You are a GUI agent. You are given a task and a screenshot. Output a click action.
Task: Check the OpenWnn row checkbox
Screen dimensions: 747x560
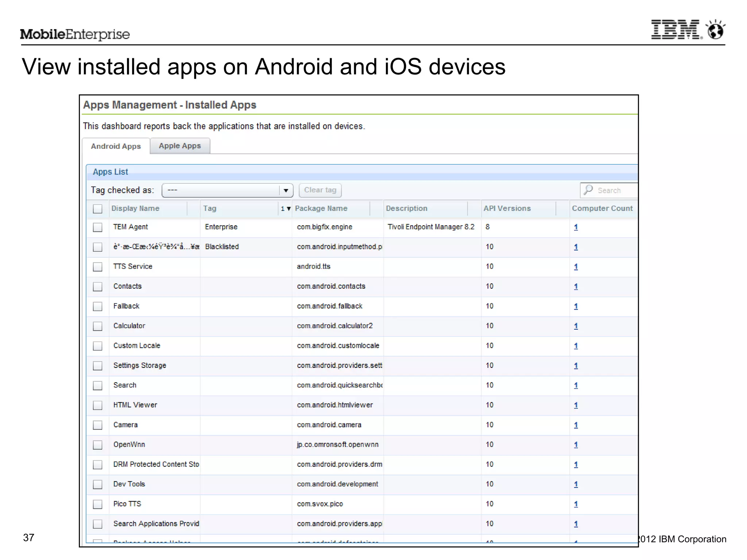click(x=97, y=445)
